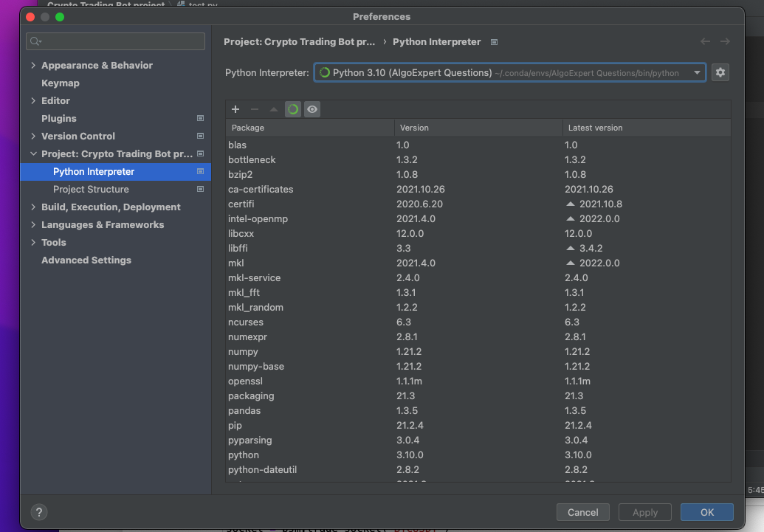Viewport: 764px width, 532px height.
Task: Click the Help question mark button
Action: point(39,512)
